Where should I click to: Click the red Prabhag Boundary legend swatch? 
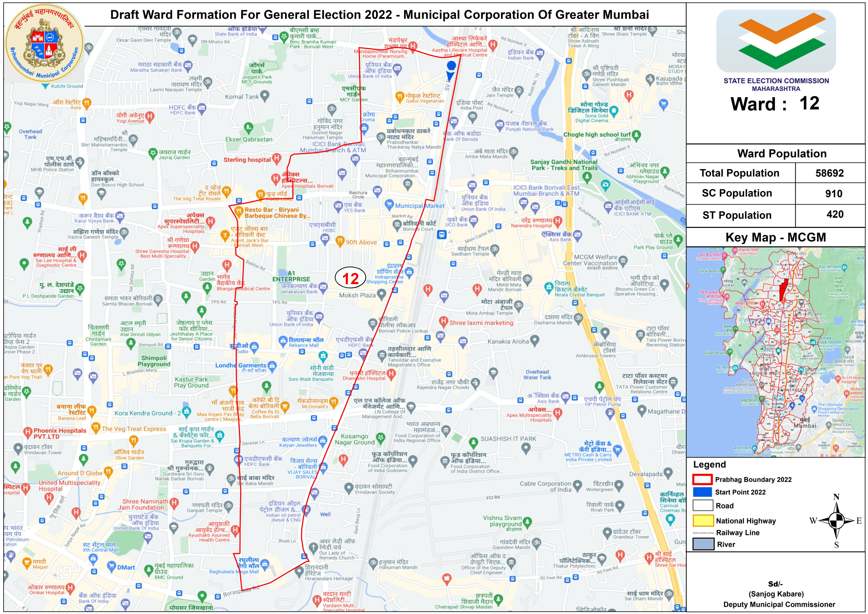[x=702, y=479]
